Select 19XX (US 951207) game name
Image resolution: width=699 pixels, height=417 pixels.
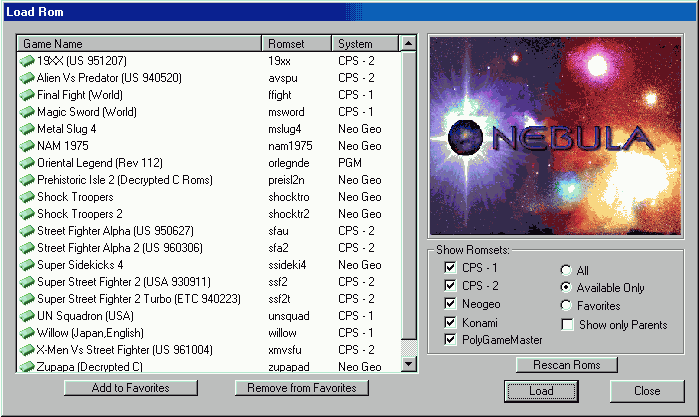point(82,61)
